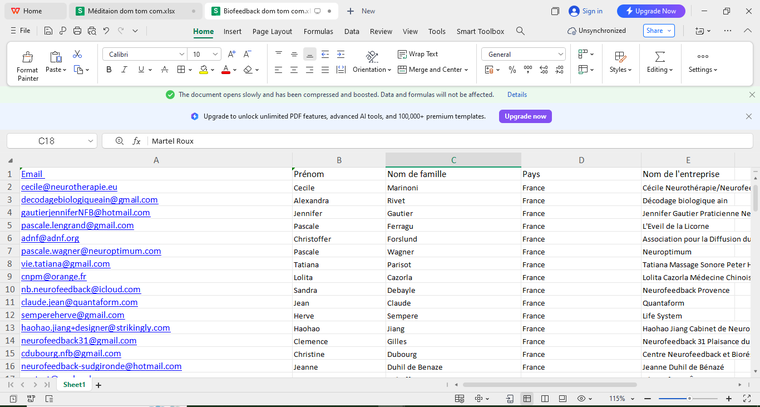Toggle italic formatting
The width and height of the screenshot is (760, 407).
[x=124, y=70]
